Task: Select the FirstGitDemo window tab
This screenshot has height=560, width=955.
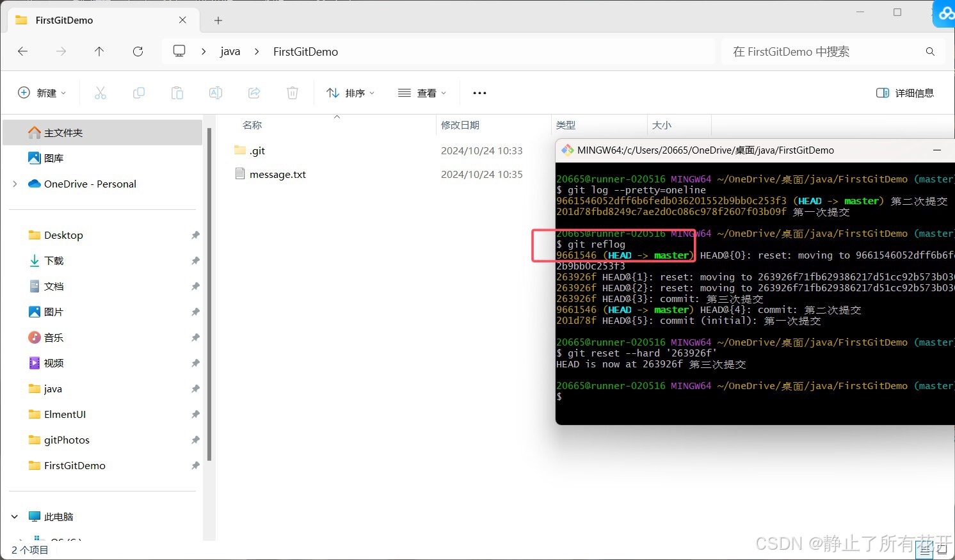Action: 102,20
